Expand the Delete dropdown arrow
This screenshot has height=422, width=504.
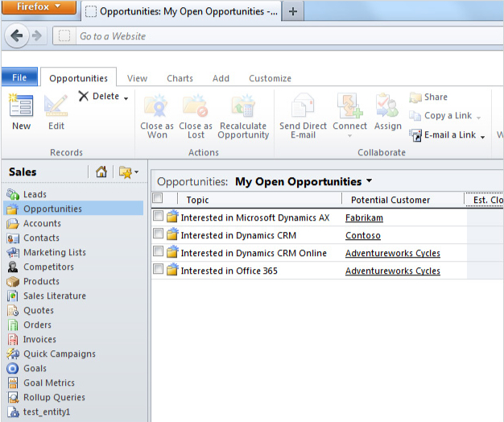(126, 98)
